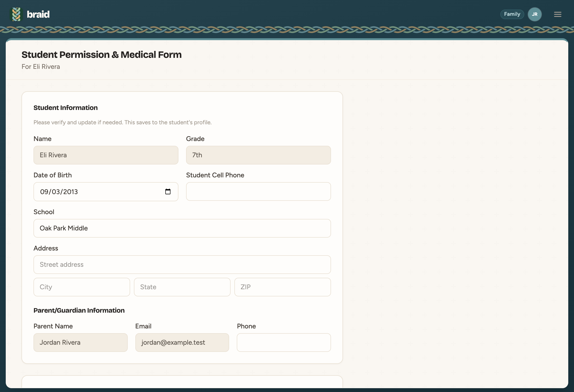Click the Email label
The height and width of the screenshot is (392, 574).
click(143, 326)
